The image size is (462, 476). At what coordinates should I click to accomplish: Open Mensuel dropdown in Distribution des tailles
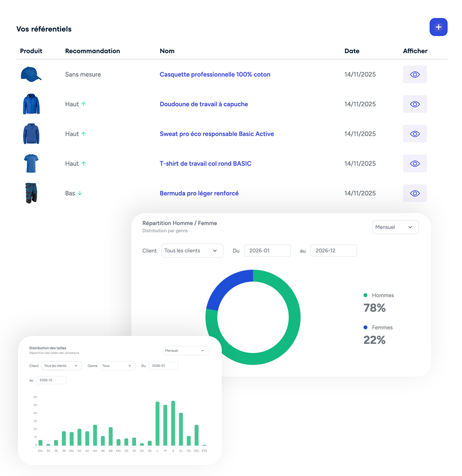185,351
